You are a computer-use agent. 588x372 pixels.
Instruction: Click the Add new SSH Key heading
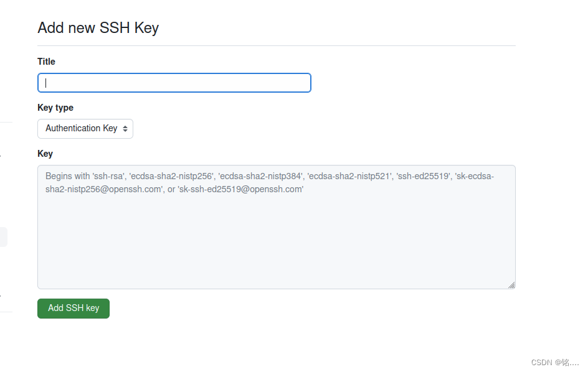(x=98, y=27)
